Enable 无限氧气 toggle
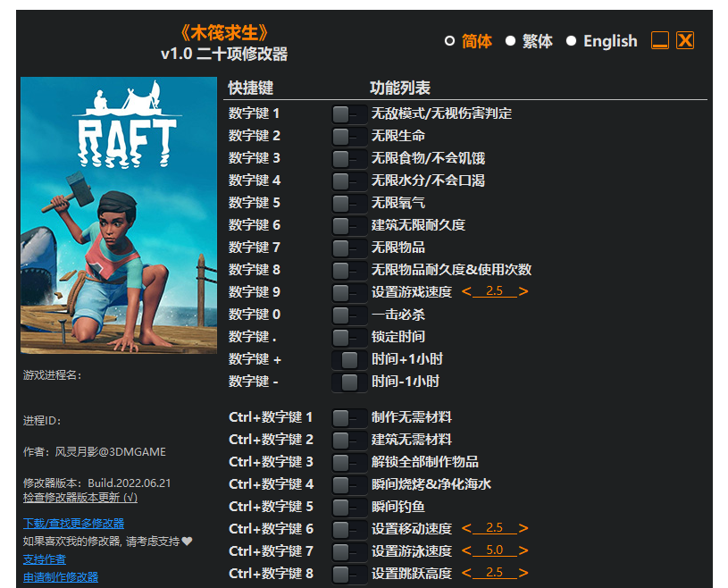Screen dimensions: 728x588 (x=349, y=203)
